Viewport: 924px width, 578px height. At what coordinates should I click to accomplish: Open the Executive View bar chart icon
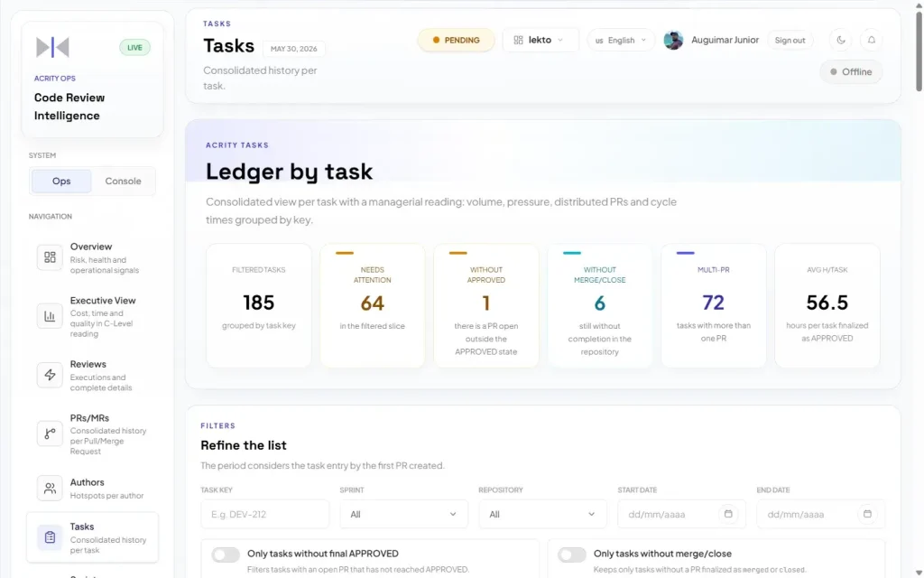50,316
